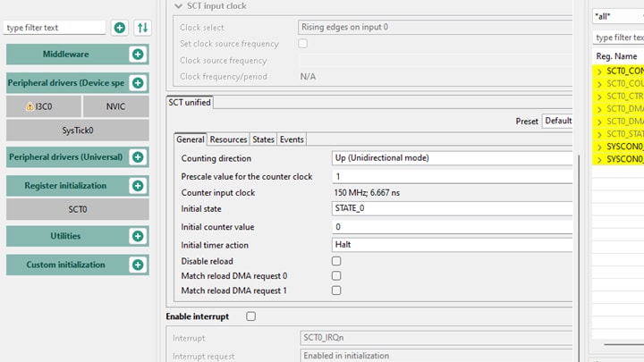The image size is (644, 362).
Task: Click plus icon on Peripheral drivers (Universal)
Action: [x=138, y=157]
